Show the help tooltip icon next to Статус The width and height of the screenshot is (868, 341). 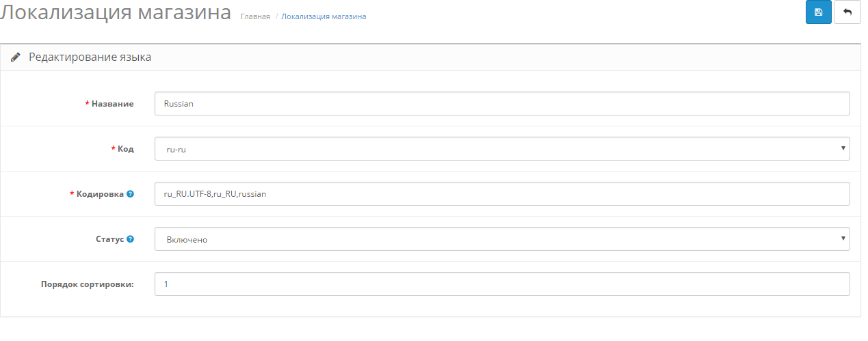pyautogui.click(x=130, y=239)
